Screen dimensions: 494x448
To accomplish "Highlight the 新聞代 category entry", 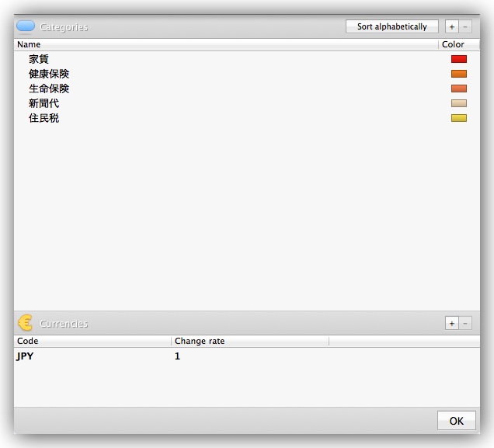I will pos(43,103).
